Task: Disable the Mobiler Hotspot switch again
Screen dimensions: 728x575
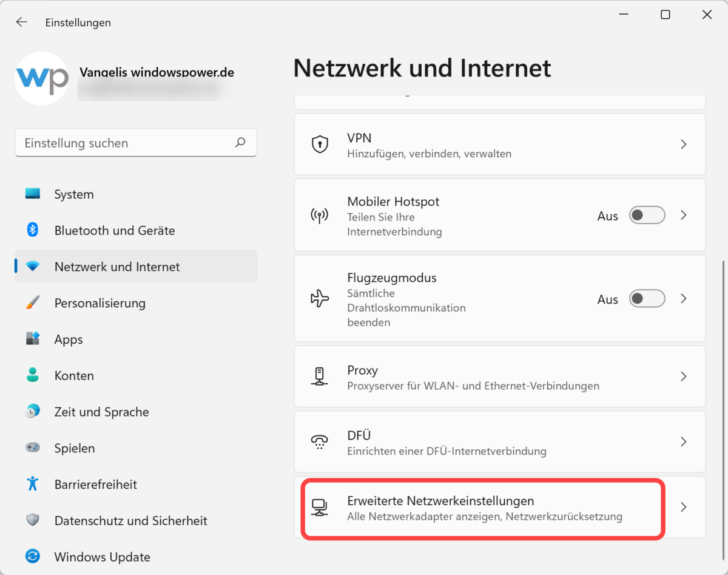Action: tap(647, 215)
